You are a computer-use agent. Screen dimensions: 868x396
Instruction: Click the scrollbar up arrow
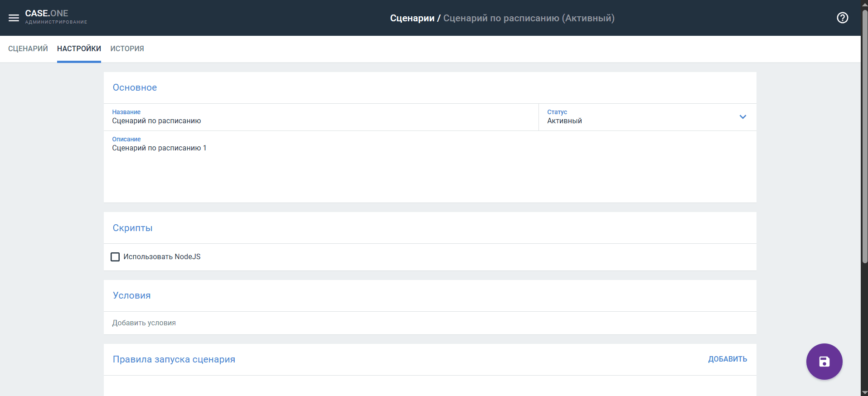(x=864, y=4)
